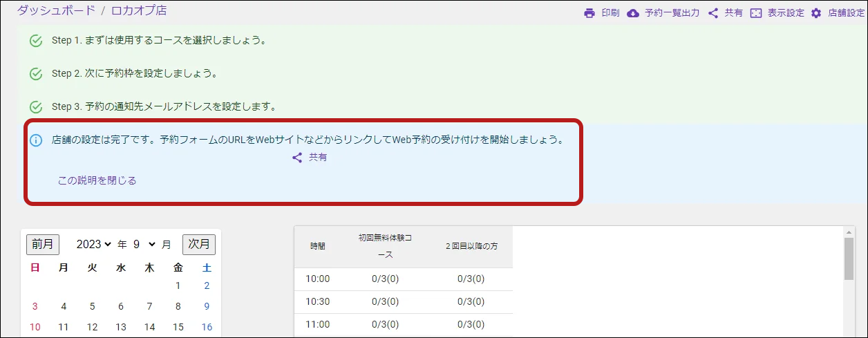Select September 16 on the calendar
The image size is (868, 338).
click(x=207, y=327)
